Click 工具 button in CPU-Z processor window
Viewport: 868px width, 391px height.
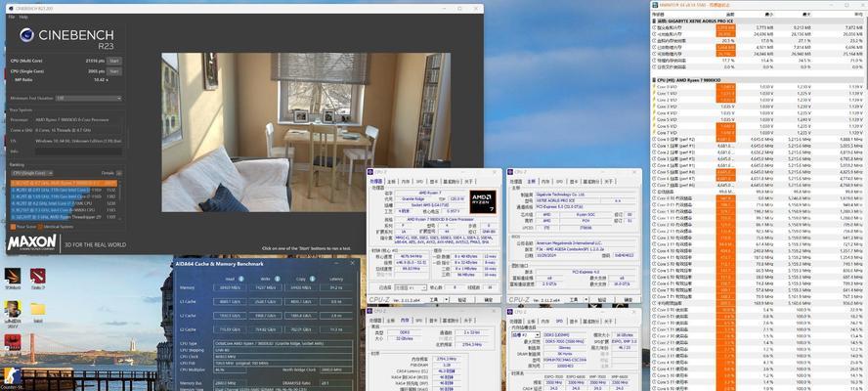(x=433, y=300)
